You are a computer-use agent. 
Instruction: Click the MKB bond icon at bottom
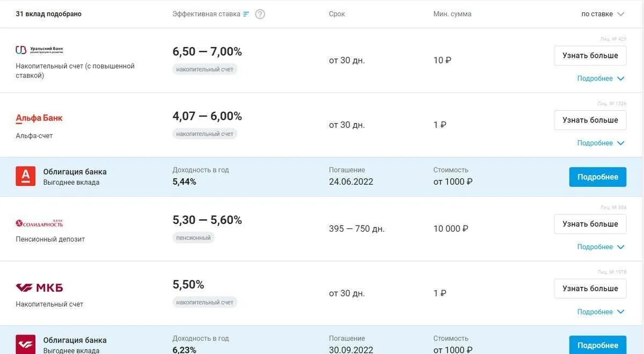click(x=26, y=344)
